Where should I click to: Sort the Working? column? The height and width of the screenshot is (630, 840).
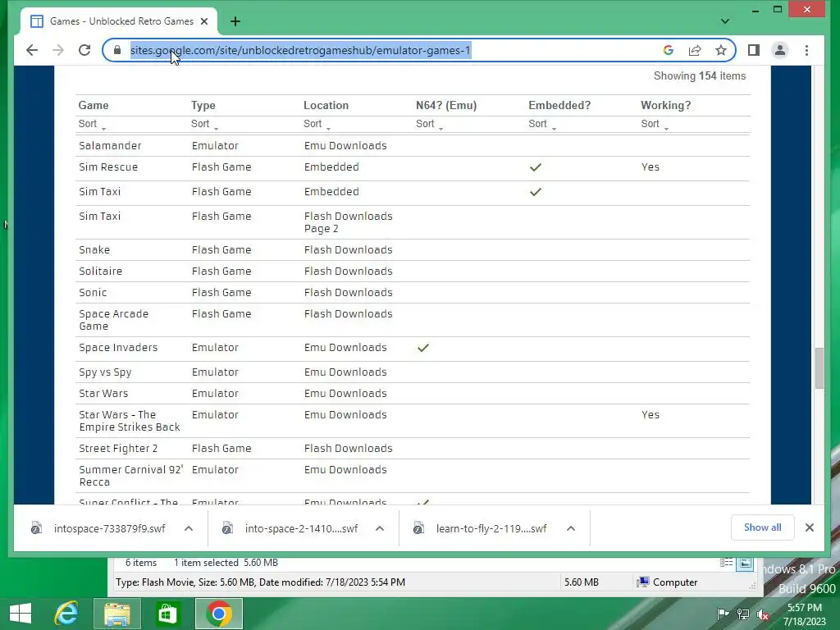pos(654,124)
